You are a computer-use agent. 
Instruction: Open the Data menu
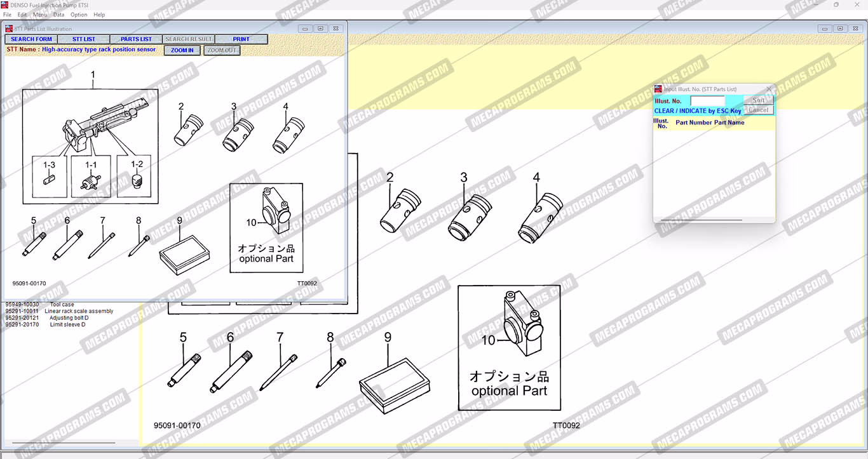(x=58, y=15)
